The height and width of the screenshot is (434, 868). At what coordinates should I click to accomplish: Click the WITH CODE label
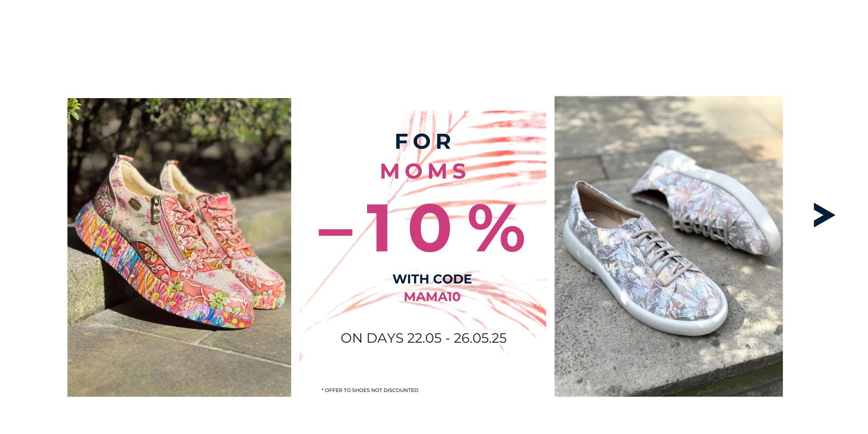point(432,279)
